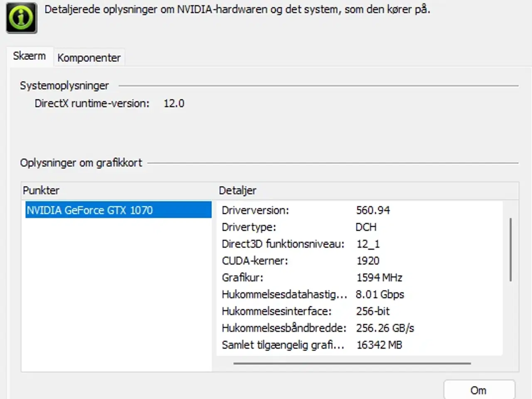Switch to the Skærm tab
This screenshot has height=399, width=532.
[x=29, y=56]
